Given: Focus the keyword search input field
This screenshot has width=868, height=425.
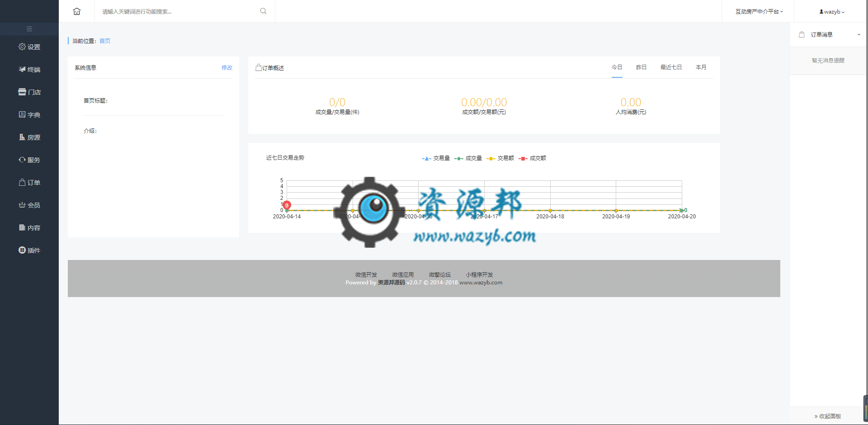Looking at the screenshot, I should tap(179, 11).
